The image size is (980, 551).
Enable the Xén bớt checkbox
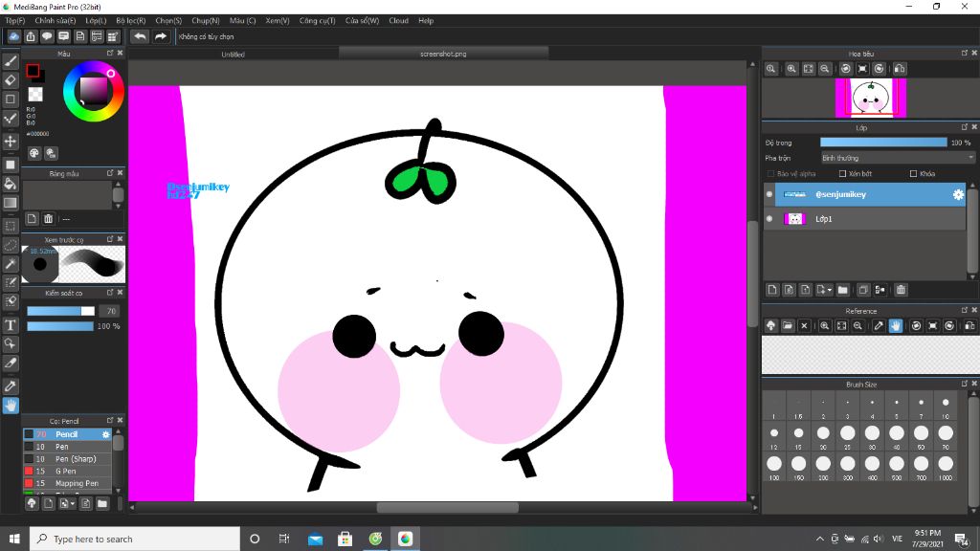[x=842, y=174]
